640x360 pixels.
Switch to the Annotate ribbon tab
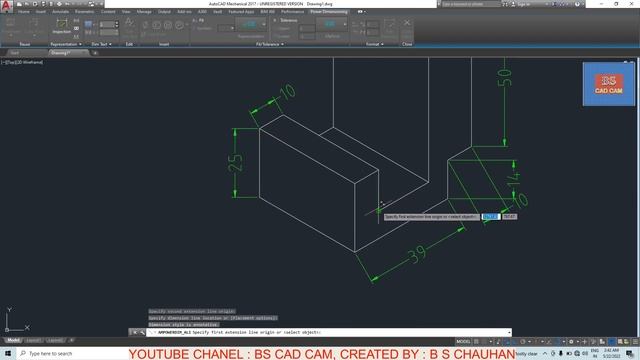60,12
